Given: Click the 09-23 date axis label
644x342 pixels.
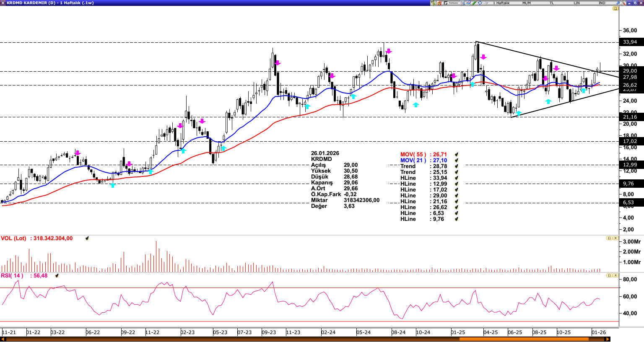Looking at the screenshot, I should click(x=269, y=332).
